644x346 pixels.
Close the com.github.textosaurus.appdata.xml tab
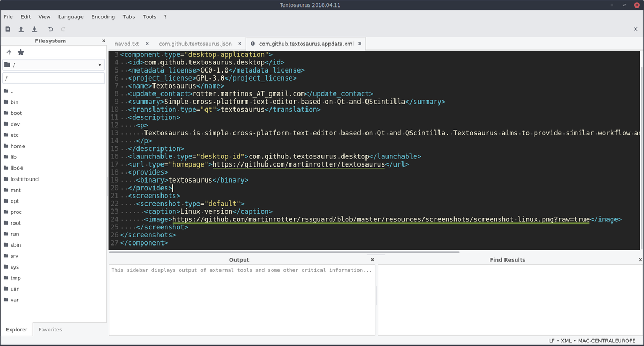(x=361, y=44)
